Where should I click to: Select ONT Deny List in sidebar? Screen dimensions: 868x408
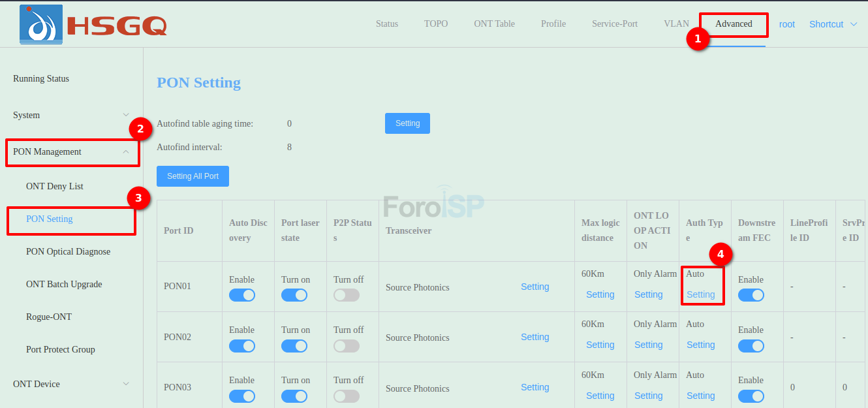coord(55,186)
